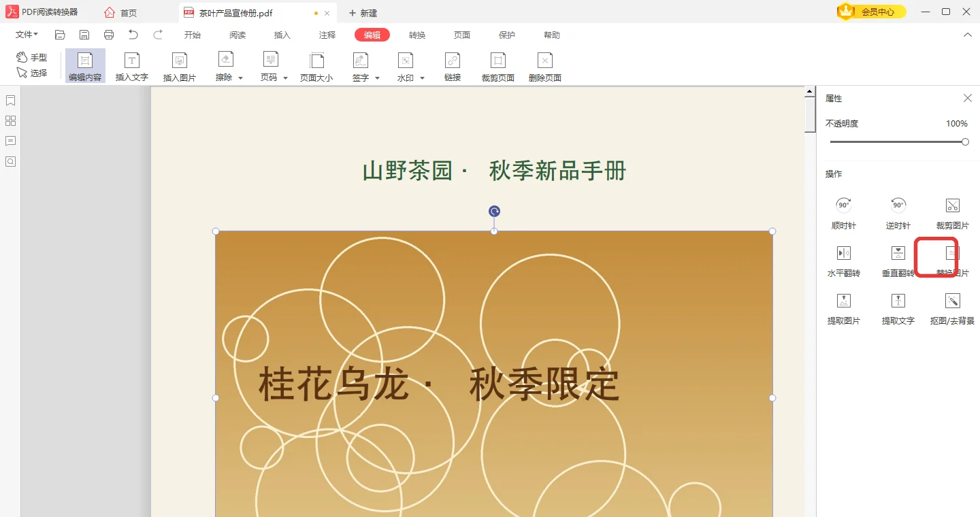Screen dimensions: 980x517
Task: Click the Undo arrow
Action: click(133, 35)
